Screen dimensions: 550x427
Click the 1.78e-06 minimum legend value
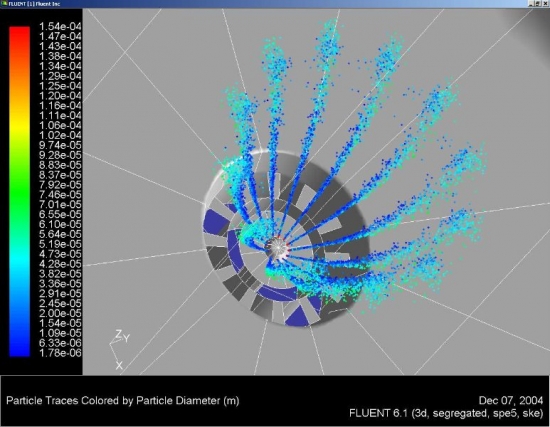(x=60, y=353)
